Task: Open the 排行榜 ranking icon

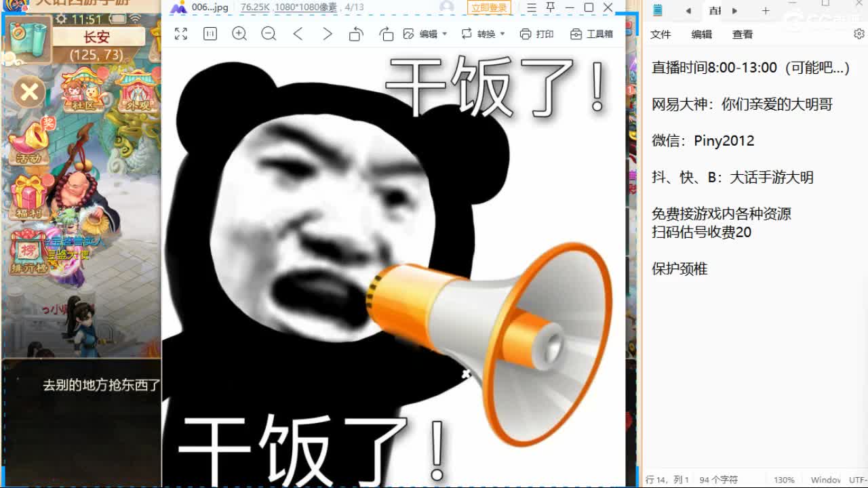Action: pos(28,251)
